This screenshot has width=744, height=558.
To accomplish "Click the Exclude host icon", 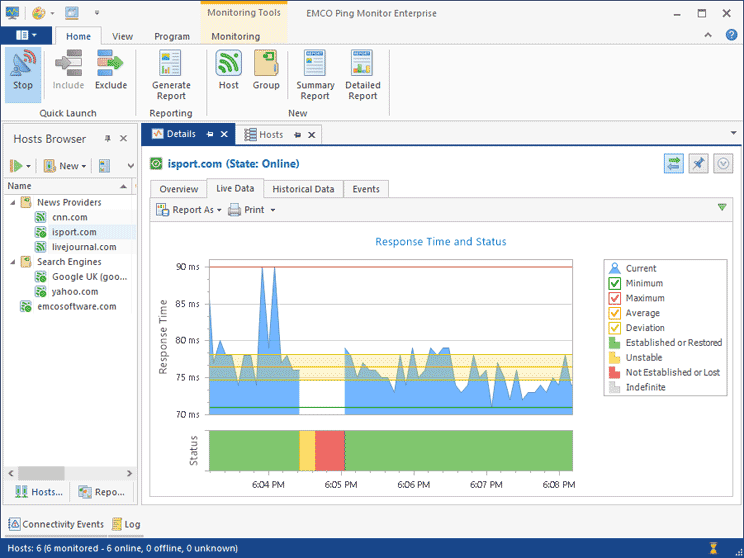I will pos(110,68).
